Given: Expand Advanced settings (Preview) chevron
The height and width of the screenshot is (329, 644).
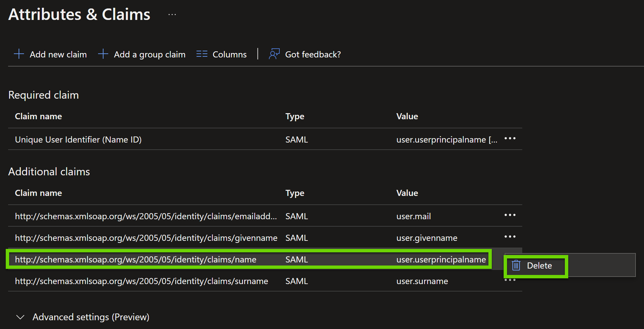Looking at the screenshot, I should [21, 317].
